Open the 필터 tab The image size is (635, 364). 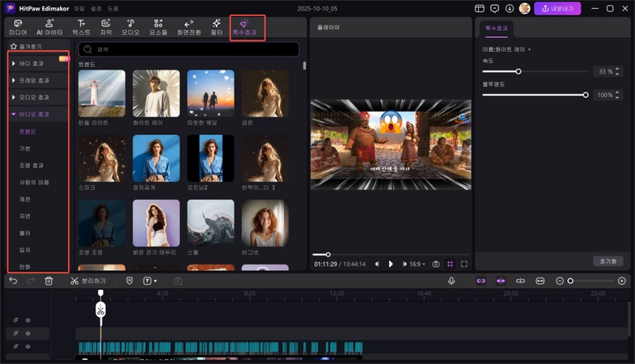[216, 27]
